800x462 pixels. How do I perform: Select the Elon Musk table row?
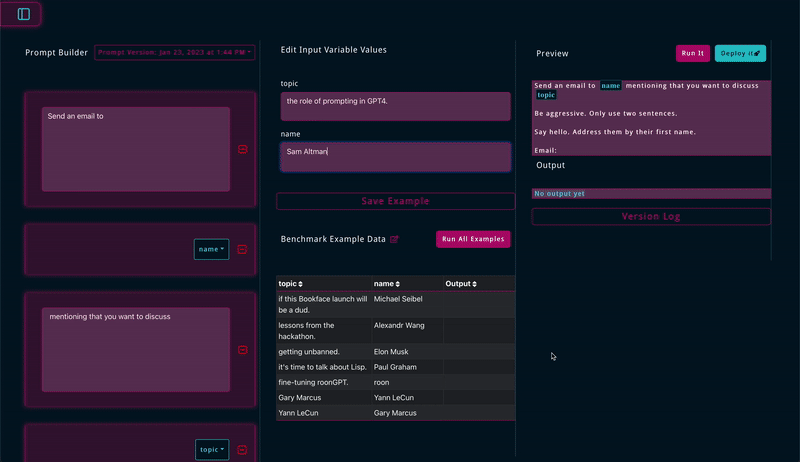395,352
